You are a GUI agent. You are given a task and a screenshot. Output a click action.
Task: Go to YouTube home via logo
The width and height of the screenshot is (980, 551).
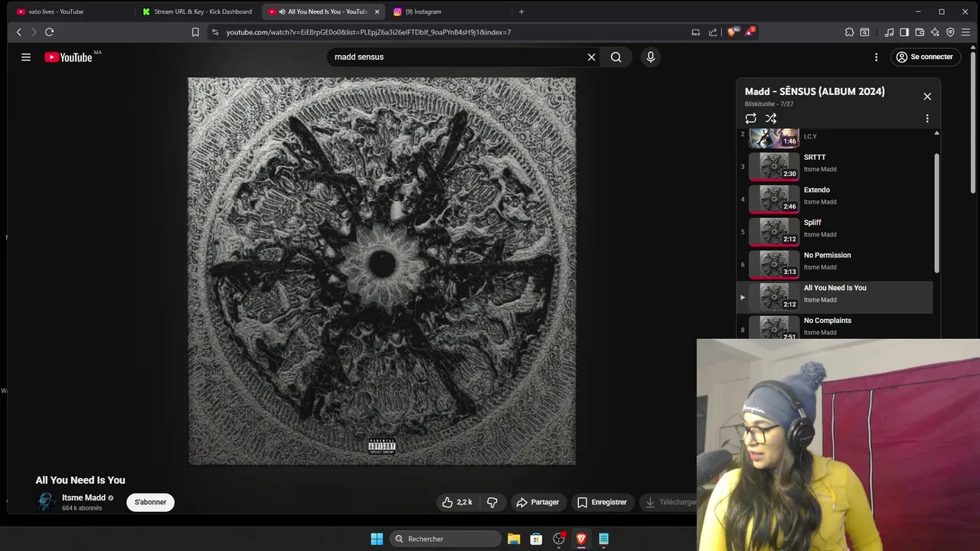(68, 57)
